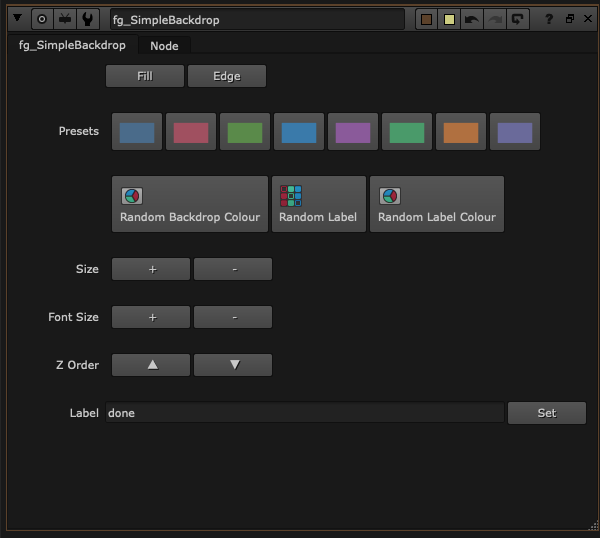Click the Label text field containing done

point(305,412)
